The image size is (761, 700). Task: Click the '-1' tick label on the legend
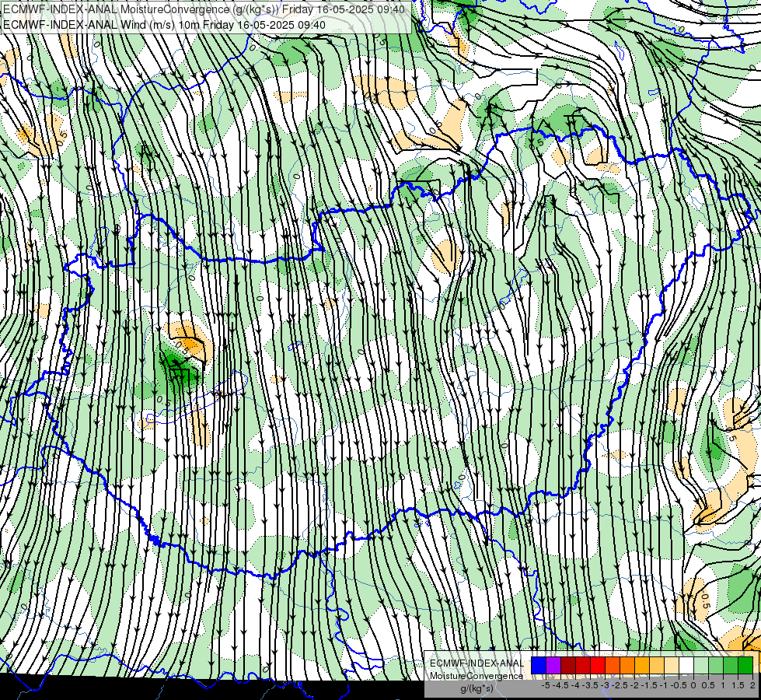[664, 685]
